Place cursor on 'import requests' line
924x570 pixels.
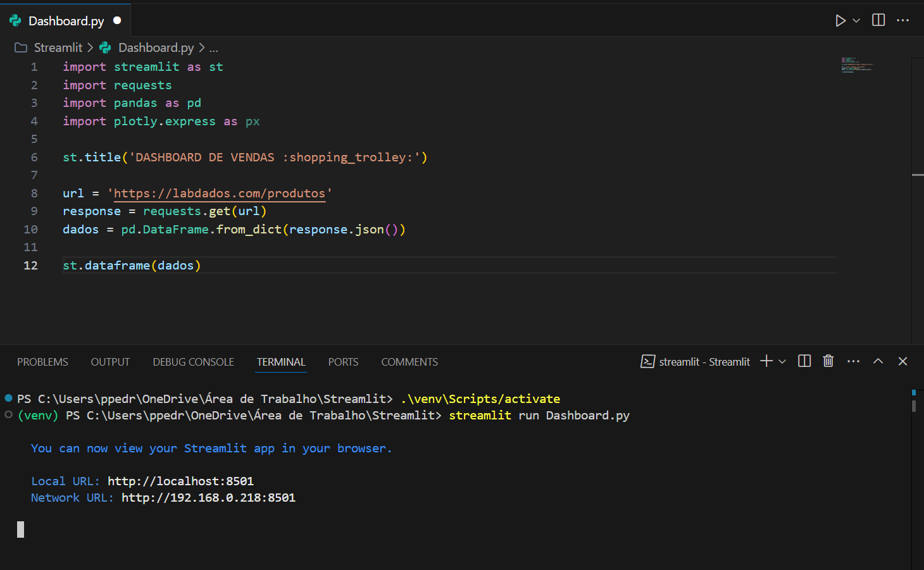(x=117, y=85)
